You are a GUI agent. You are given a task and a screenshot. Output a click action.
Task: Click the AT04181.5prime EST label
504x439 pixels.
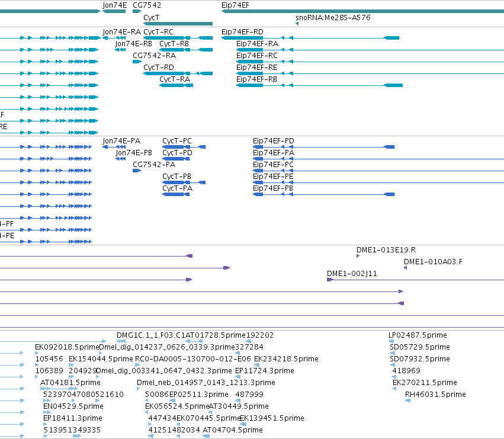point(70,383)
